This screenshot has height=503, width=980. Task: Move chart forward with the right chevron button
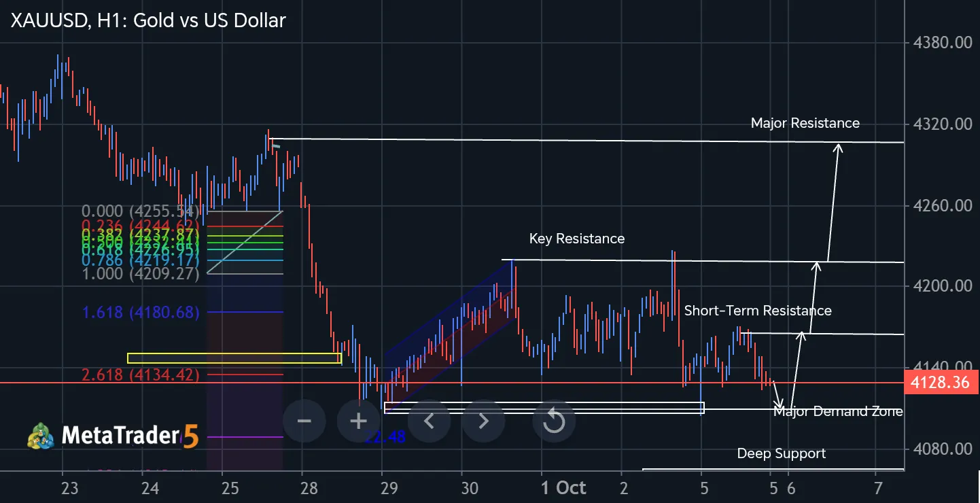(x=483, y=421)
